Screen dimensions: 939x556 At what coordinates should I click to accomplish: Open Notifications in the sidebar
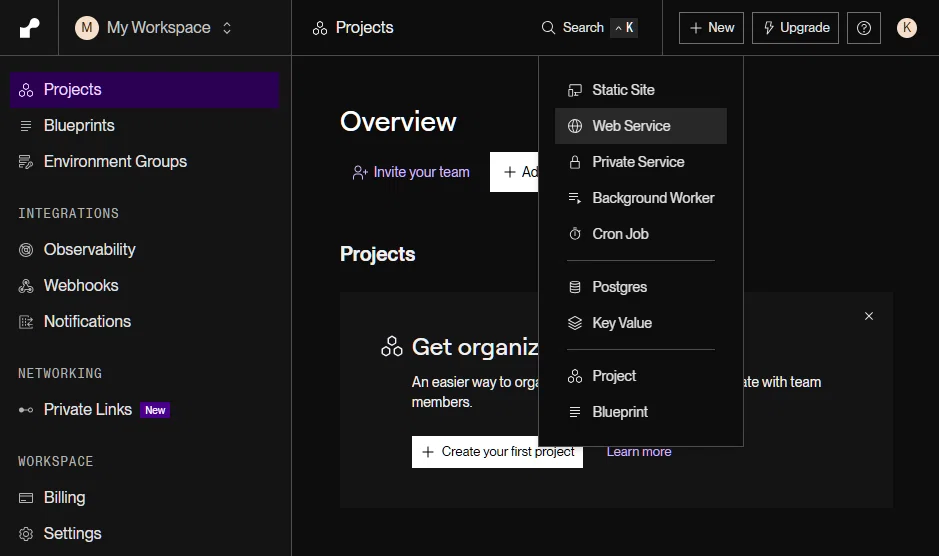(144, 322)
